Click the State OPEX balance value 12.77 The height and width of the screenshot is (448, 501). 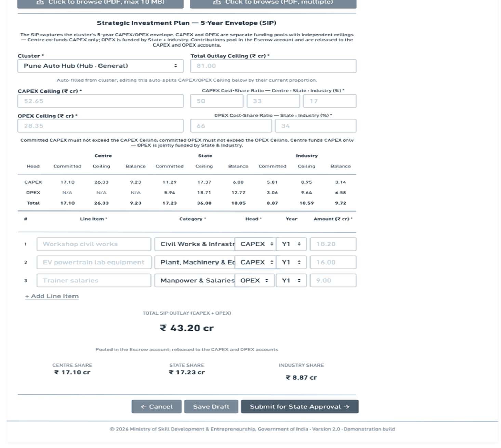coord(238,193)
